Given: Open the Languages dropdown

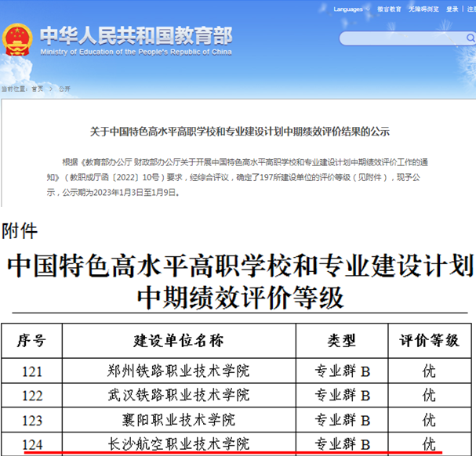Looking at the screenshot, I should tap(346, 9).
